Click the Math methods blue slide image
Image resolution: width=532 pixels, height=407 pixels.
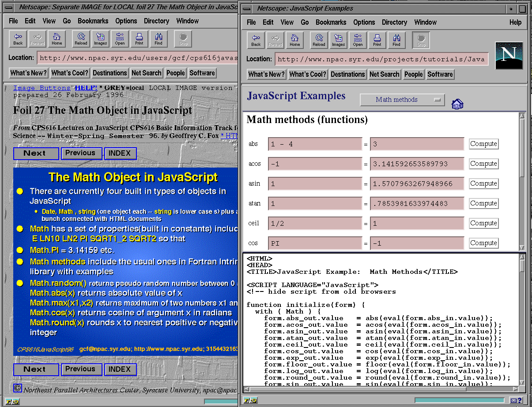point(126,262)
